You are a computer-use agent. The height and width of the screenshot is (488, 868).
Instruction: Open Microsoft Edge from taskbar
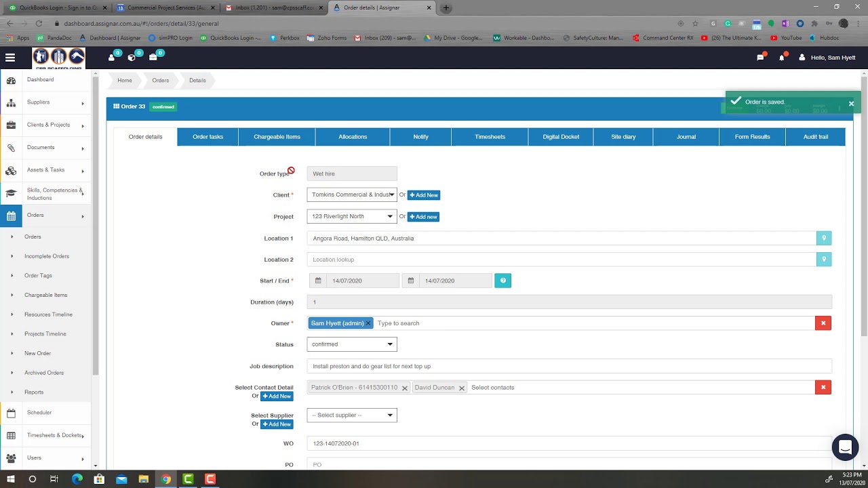tap(77, 479)
